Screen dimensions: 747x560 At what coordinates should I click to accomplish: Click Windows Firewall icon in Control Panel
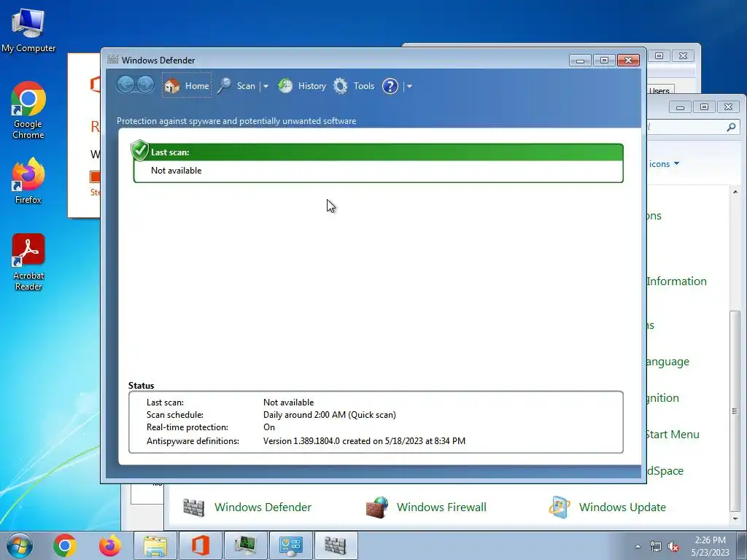point(376,507)
